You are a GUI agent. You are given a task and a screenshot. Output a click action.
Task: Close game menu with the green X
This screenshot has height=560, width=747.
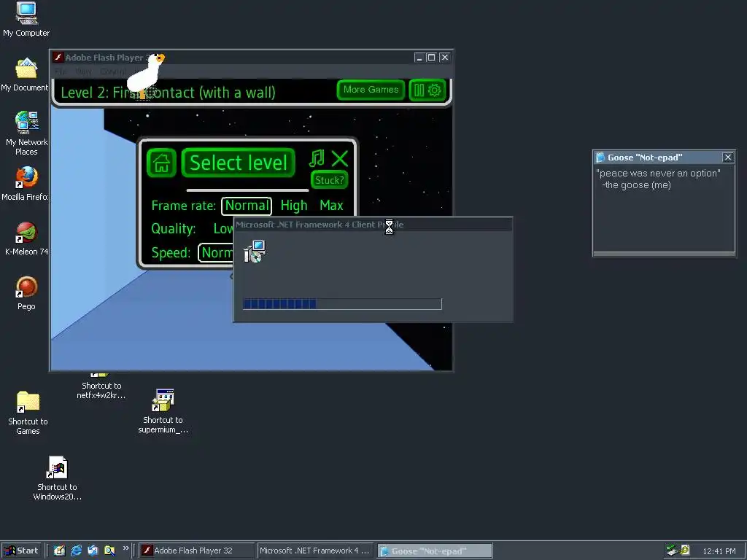[x=340, y=158]
